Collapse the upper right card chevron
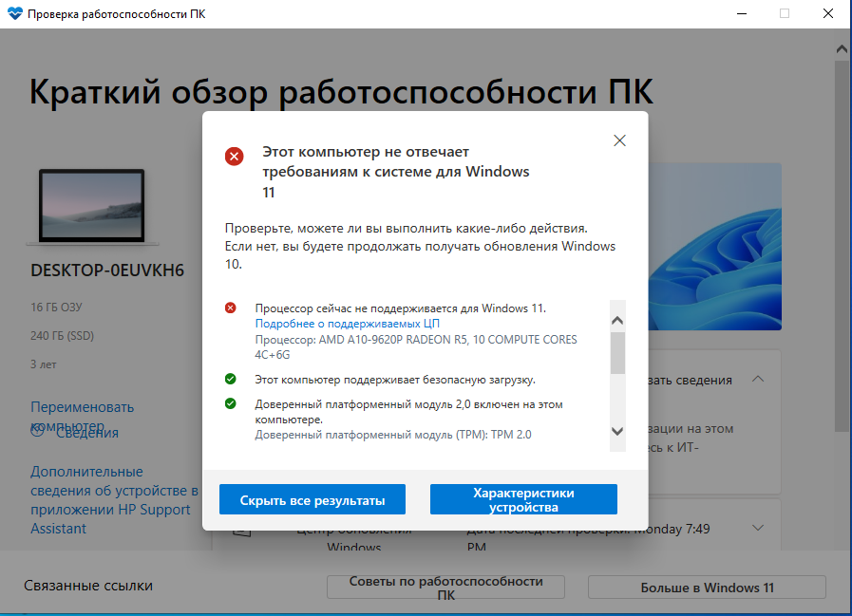Screen dimensions: 852x616 (x=758, y=379)
